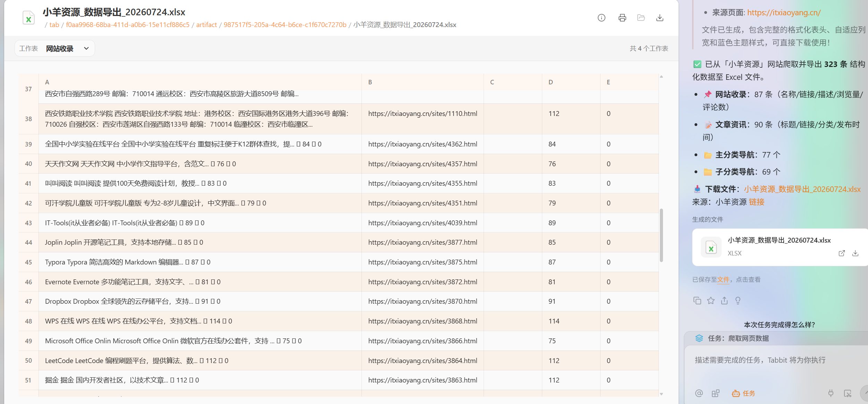The width and height of the screenshot is (868, 404).
Task: Click the Excel file icon beside the title
Action: click(28, 18)
